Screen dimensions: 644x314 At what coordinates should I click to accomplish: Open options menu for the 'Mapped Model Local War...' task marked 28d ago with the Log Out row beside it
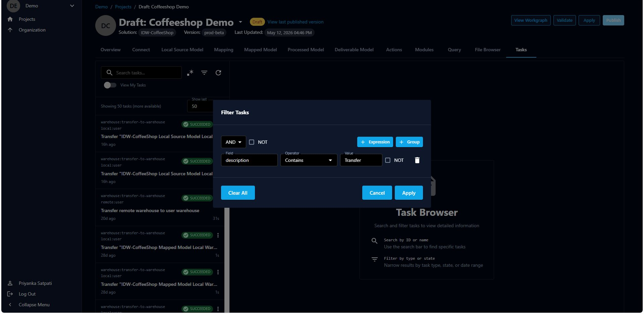pos(218,272)
